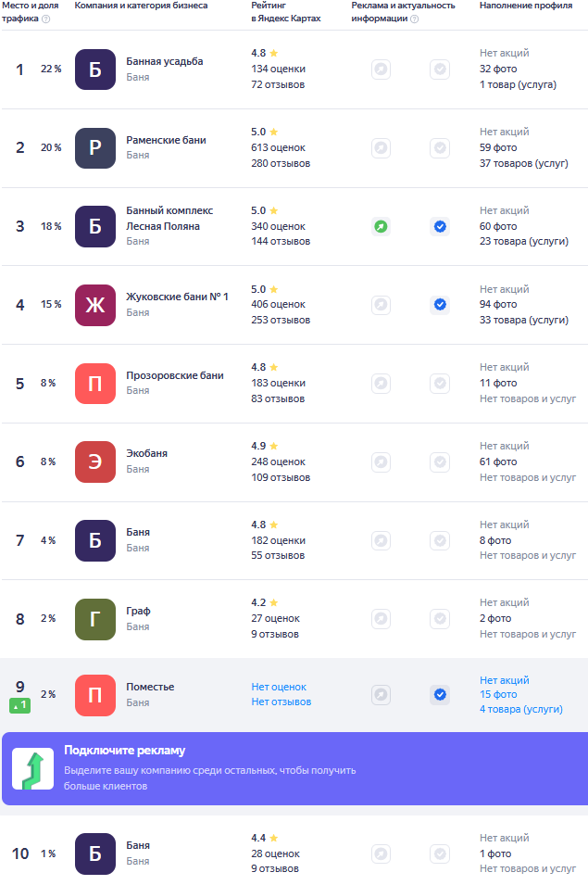The height and width of the screenshot is (885, 588).
Task: Click the green arrow in Подключите рекламу banner
Action: click(x=32, y=770)
